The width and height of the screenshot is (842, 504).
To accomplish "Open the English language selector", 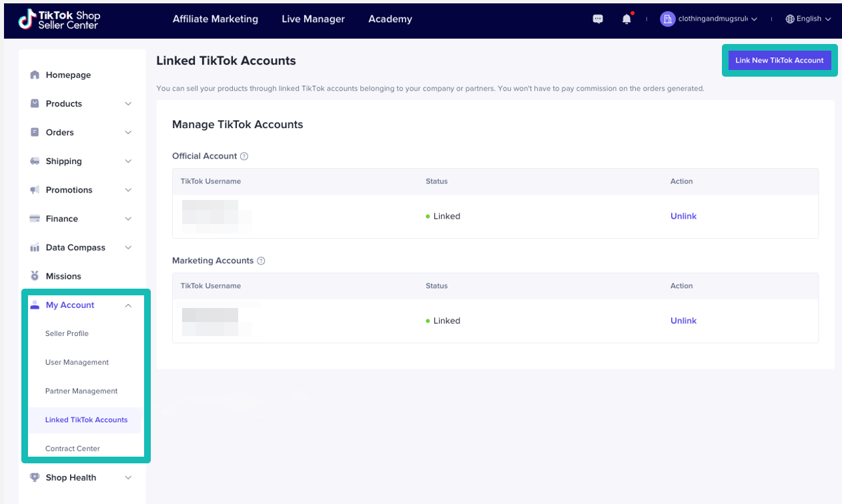I will point(807,19).
